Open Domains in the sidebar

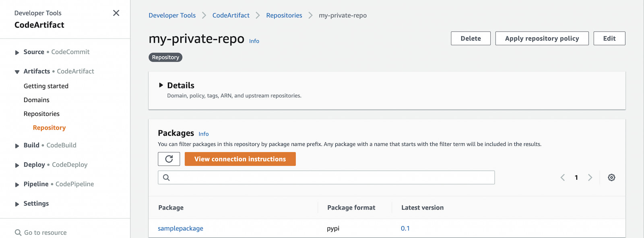[36, 100]
